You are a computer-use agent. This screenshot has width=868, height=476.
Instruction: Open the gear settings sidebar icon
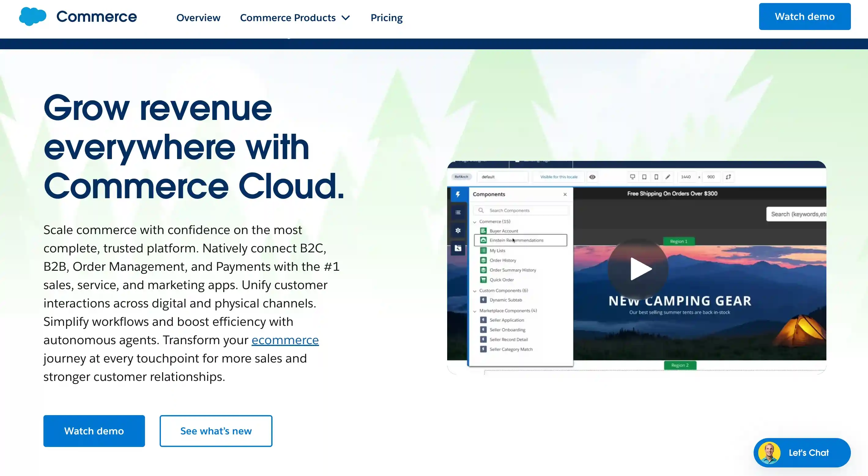[x=458, y=231]
